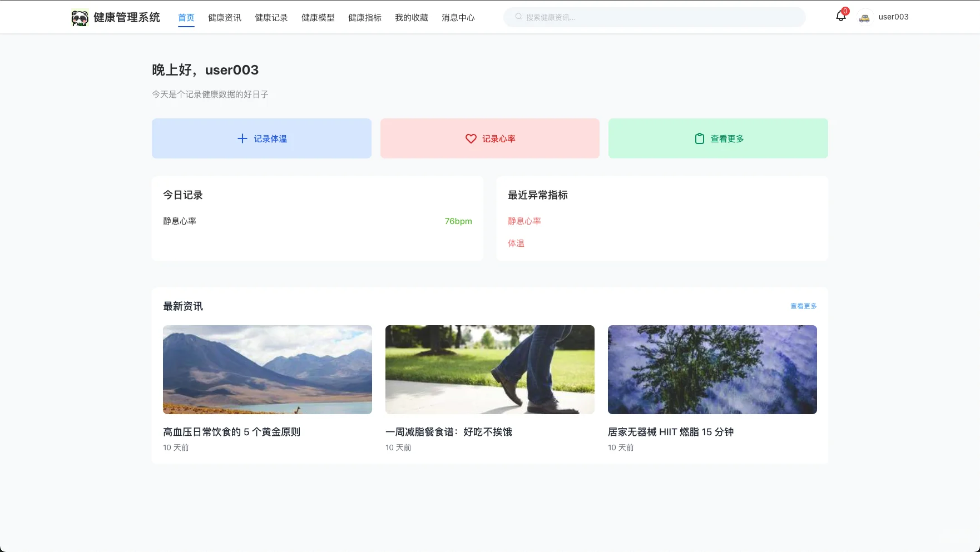Open 健康指标 from the navigation bar

[x=364, y=17]
